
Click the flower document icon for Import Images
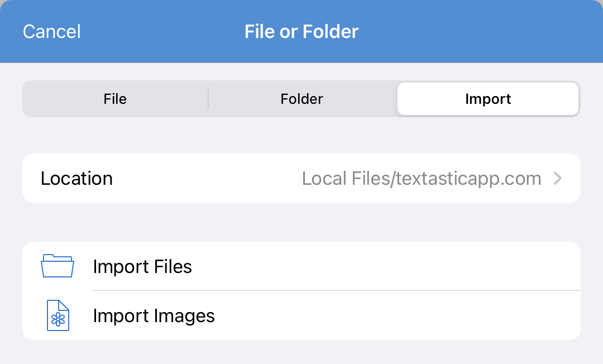[x=58, y=315]
